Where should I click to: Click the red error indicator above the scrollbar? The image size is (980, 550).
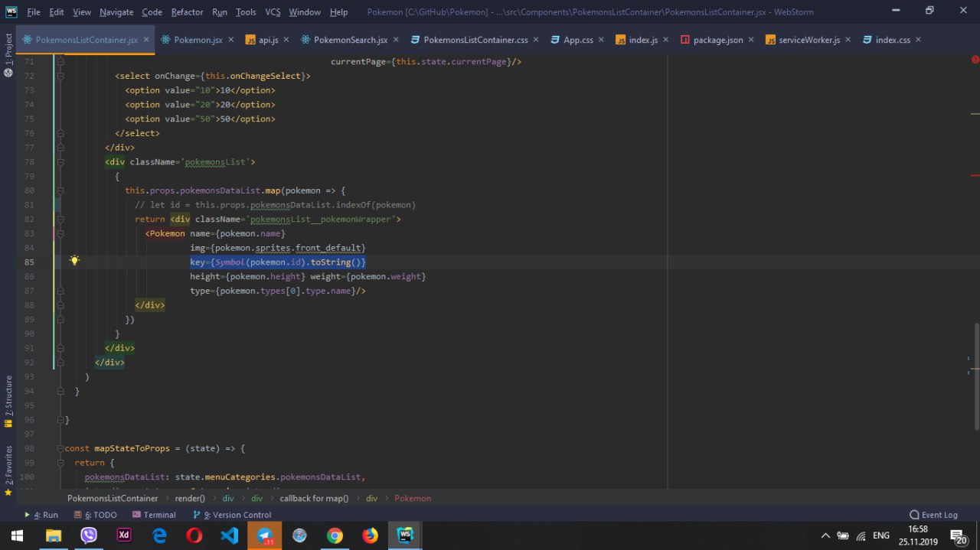[975, 59]
